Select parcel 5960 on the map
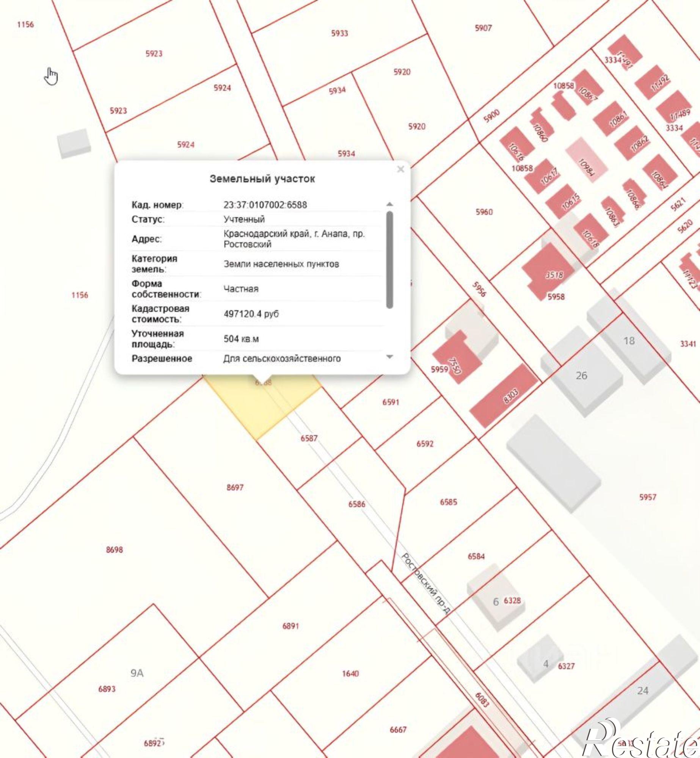Viewport: 700px width, 758px height. click(x=484, y=212)
